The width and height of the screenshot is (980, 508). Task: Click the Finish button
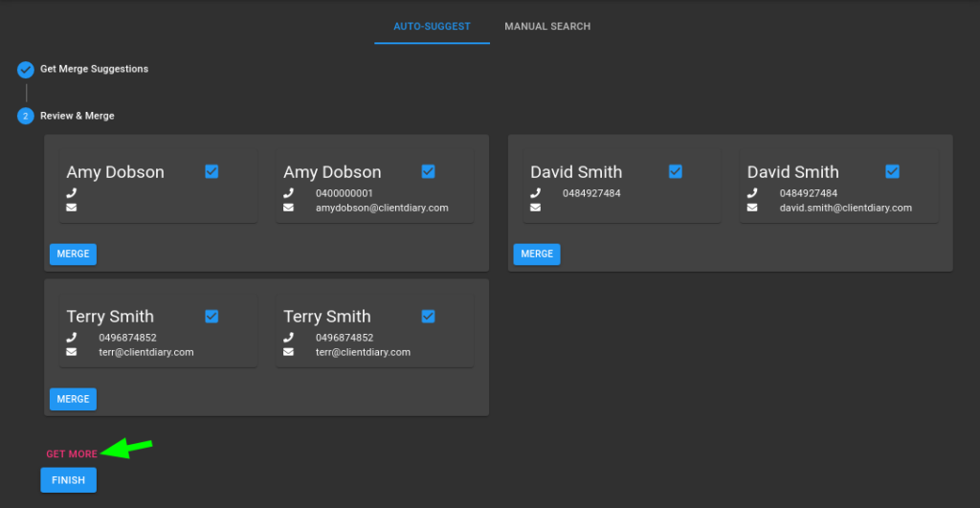69,480
